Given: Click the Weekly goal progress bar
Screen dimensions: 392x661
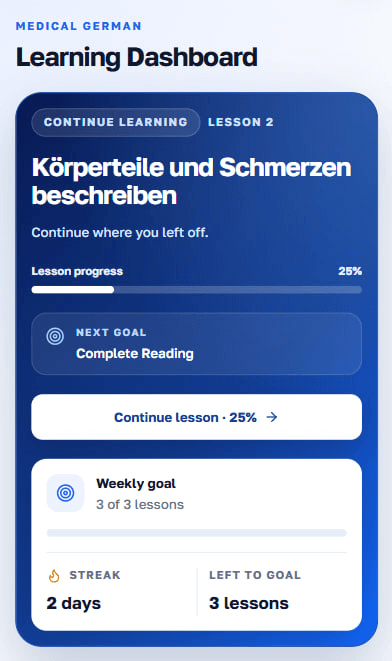Looking at the screenshot, I should pos(196,533).
